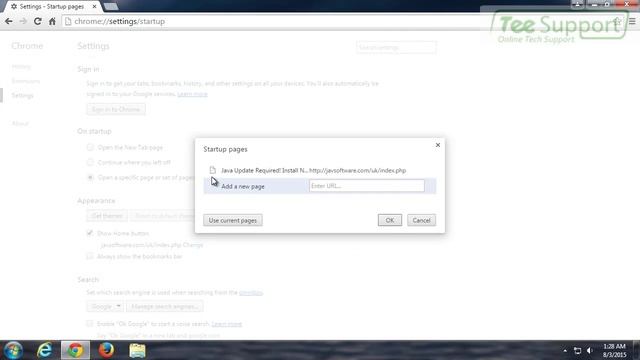
Task: Select the Java Update Required startup page entry
Action: point(320,170)
